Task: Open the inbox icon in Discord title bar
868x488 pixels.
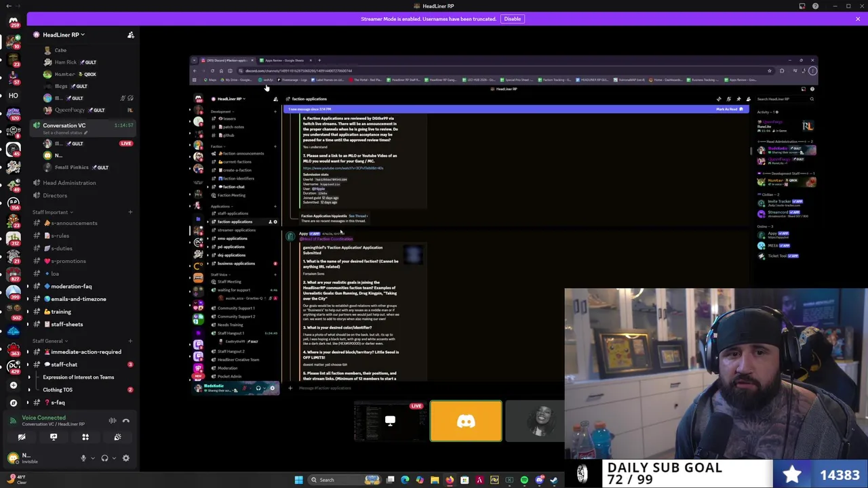Action: click(x=802, y=6)
